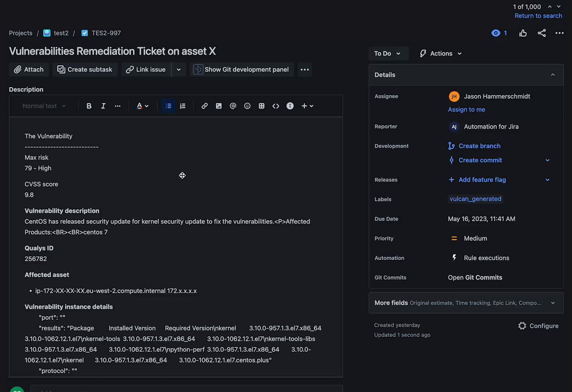This screenshot has width=572, height=392.
Task: Expand the More fields section
Action: click(466, 303)
